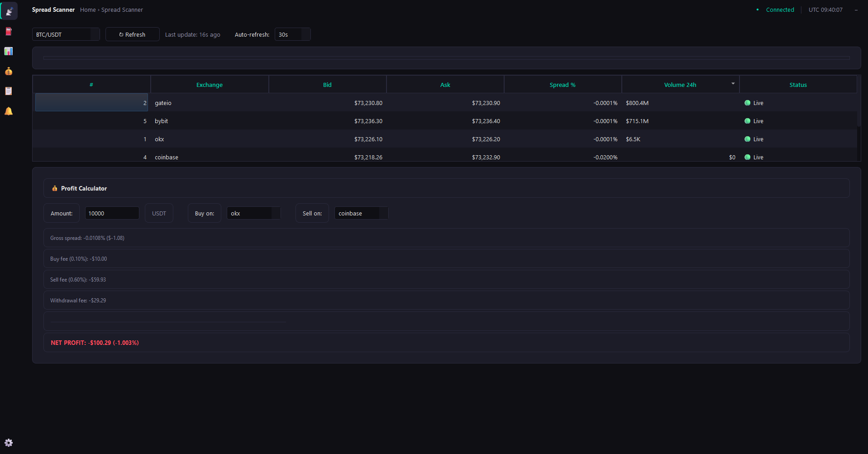
Task: Click the Amount input field
Action: [x=112, y=213]
